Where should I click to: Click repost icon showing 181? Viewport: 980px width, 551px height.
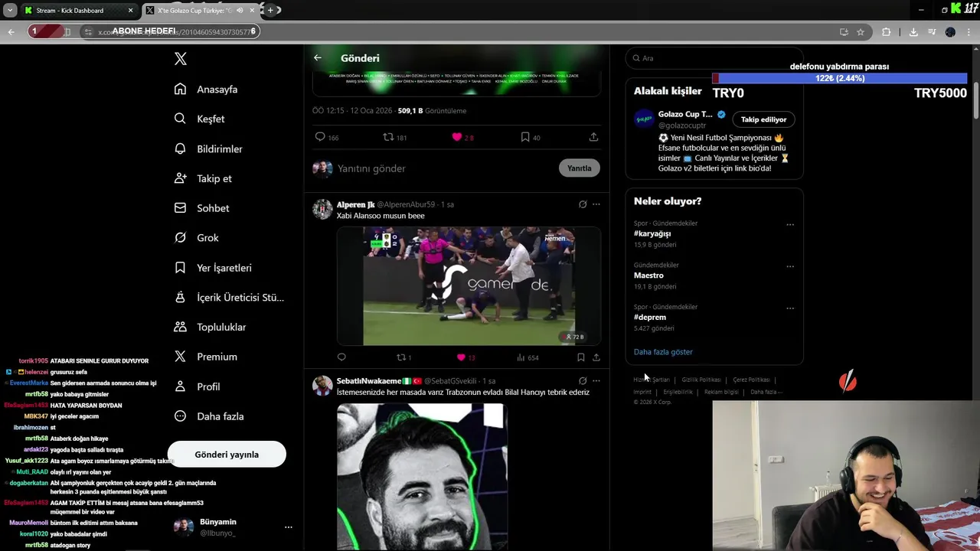(x=389, y=137)
